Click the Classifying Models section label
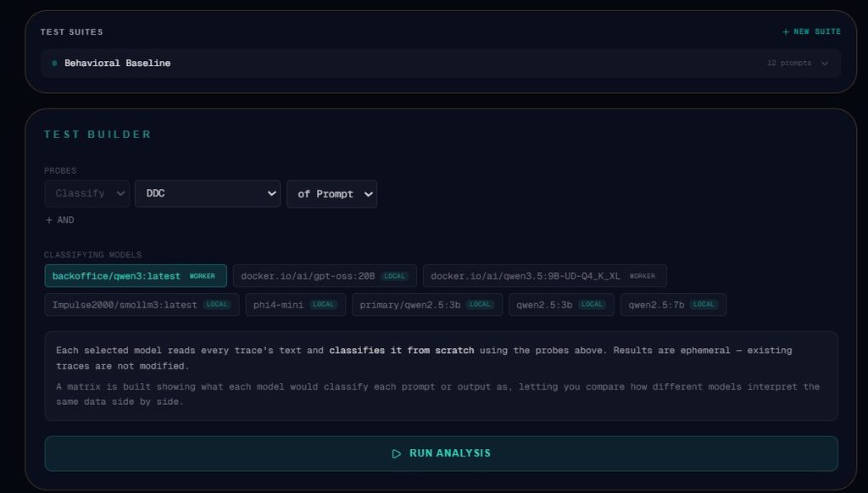The image size is (868, 493). pyautogui.click(x=93, y=255)
